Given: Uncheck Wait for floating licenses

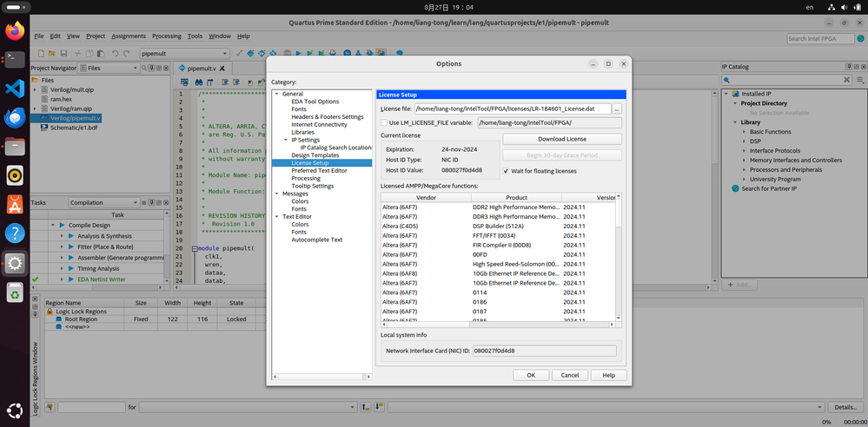Looking at the screenshot, I should pos(507,171).
